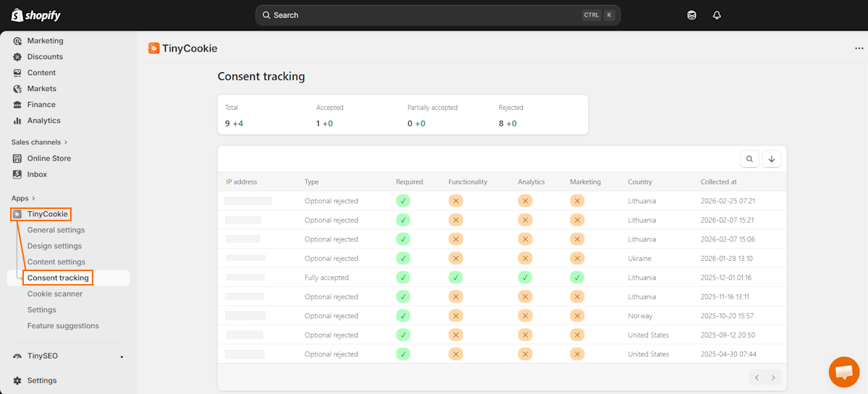
Task: Expand the Sales channels section
Action: 40,142
